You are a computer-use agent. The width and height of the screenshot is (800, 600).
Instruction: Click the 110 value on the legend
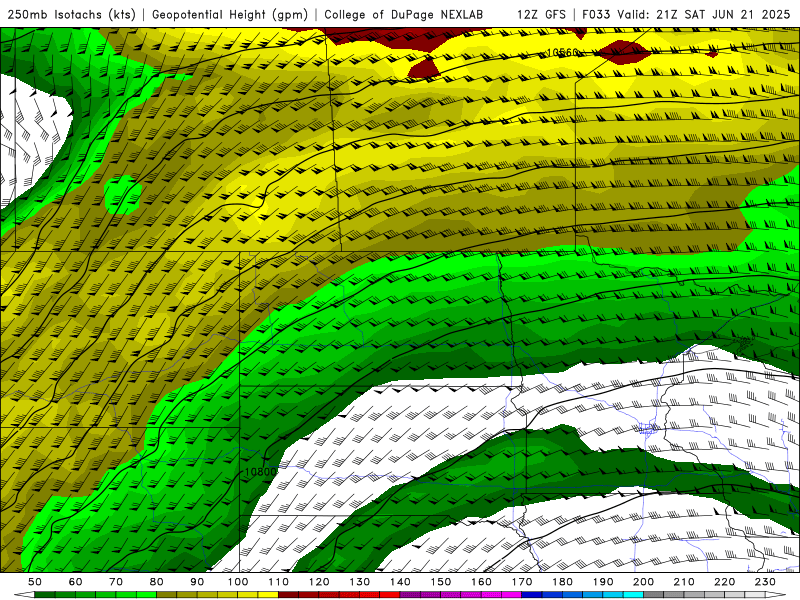point(279,582)
